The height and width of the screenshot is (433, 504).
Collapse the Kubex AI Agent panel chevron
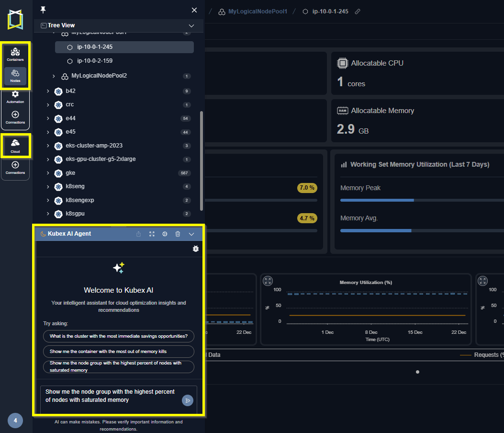(191, 234)
